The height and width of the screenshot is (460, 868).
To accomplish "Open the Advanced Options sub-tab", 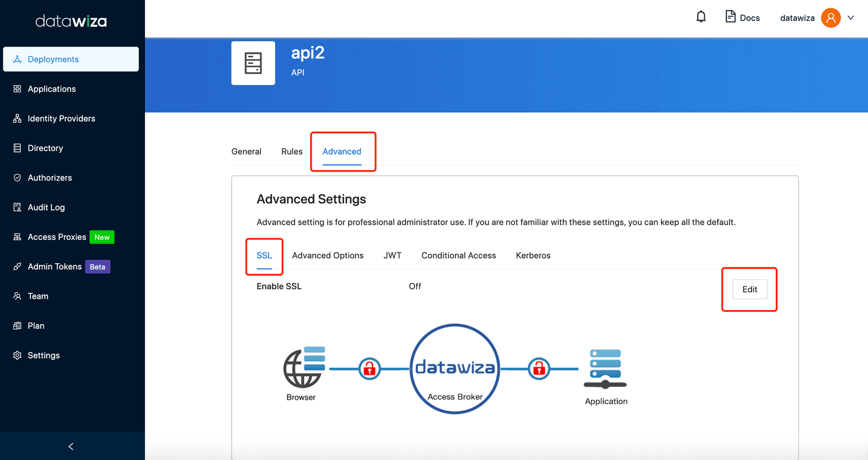I will (328, 255).
